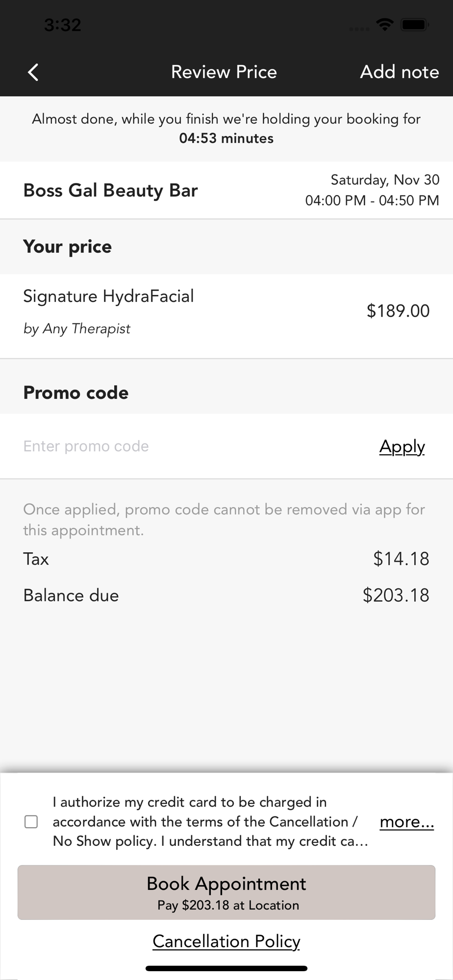
Task: Tap the Wi-Fi status icon
Action: (385, 24)
